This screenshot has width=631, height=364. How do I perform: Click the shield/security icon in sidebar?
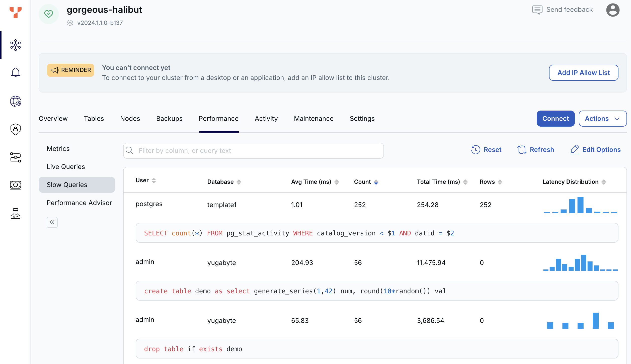(15, 129)
